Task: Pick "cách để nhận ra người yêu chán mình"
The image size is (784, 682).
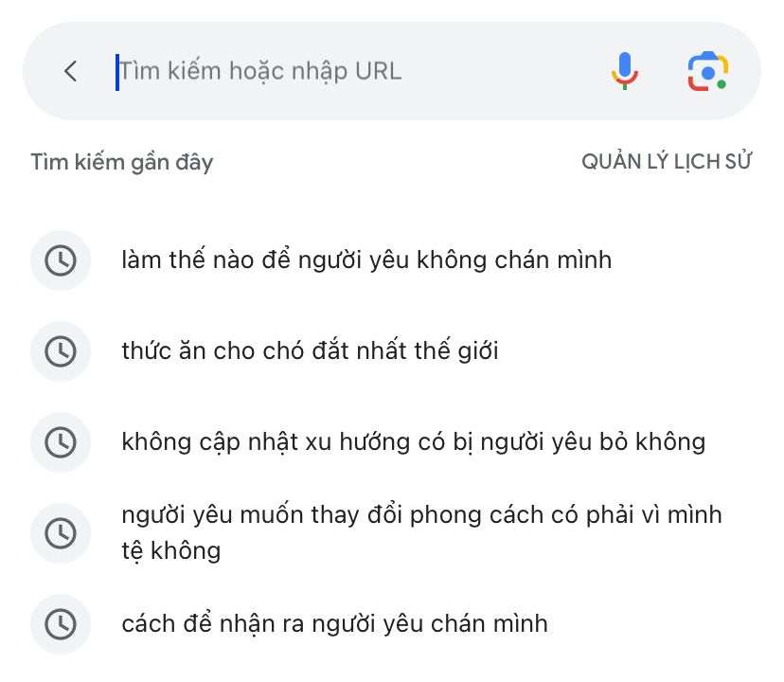Action: (334, 624)
